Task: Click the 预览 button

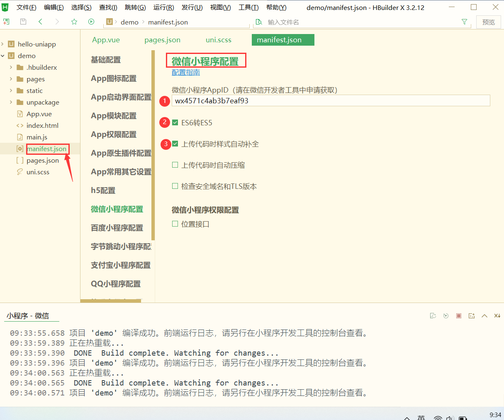Action: 488,22
